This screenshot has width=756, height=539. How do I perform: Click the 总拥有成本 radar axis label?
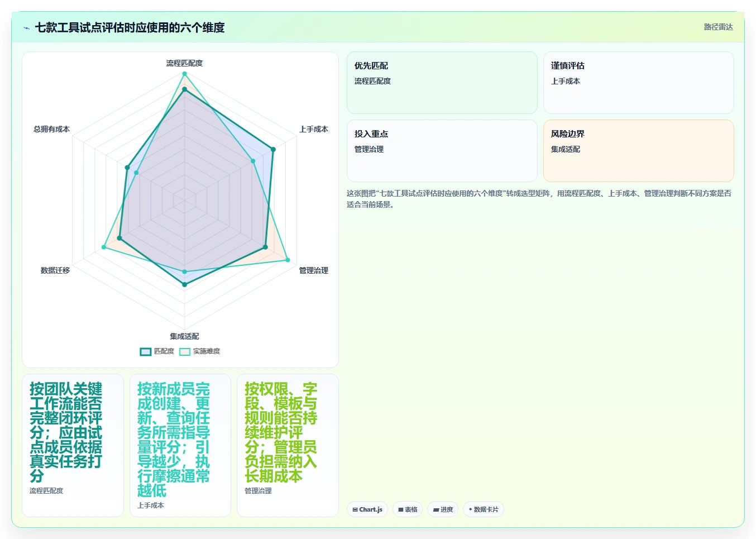tap(51, 129)
